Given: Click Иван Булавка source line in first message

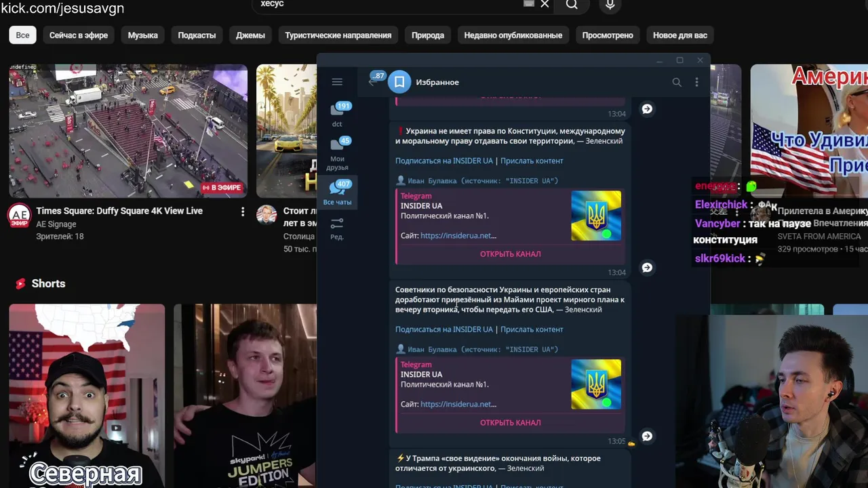Looking at the screenshot, I should click(x=477, y=181).
